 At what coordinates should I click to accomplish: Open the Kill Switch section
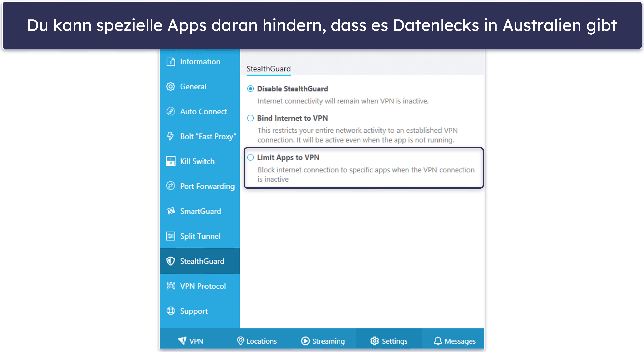point(200,161)
